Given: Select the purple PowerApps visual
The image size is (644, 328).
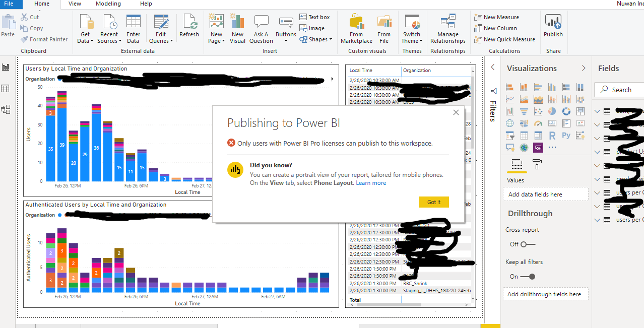Looking at the screenshot, I should coord(538,148).
